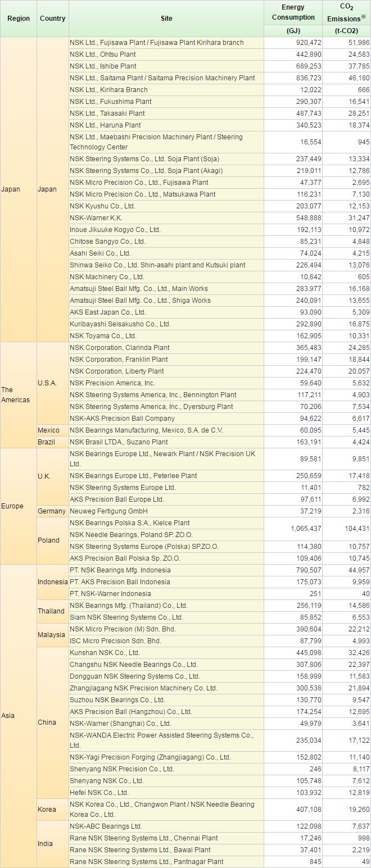Click The Americas region cell
The height and width of the screenshot is (868, 371).
click(x=18, y=394)
